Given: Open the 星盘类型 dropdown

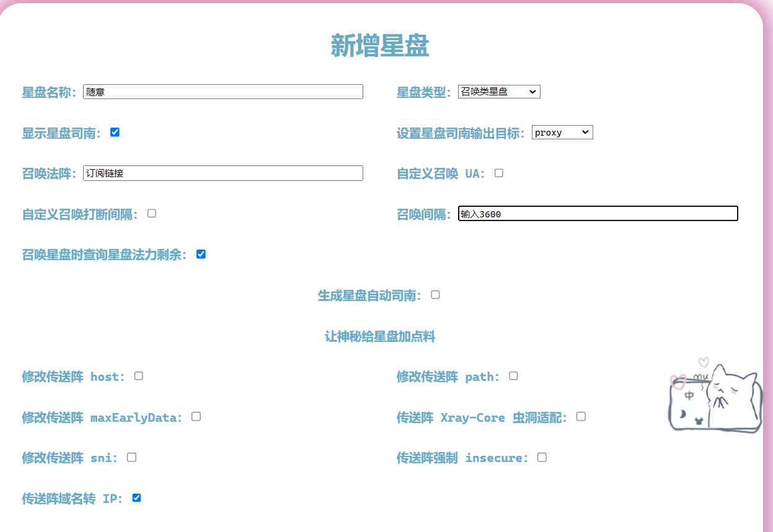Looking at the screenshot, I should coord(499,92).
